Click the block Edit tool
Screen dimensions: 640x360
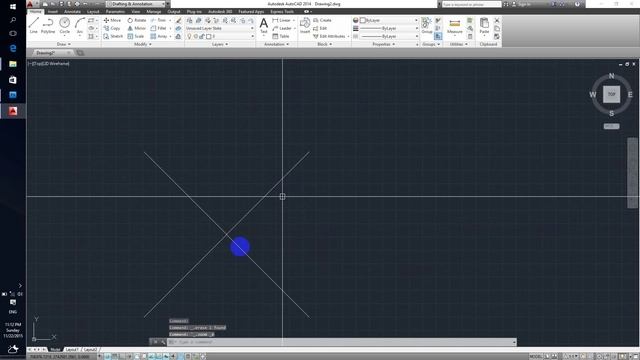(320, 28)
